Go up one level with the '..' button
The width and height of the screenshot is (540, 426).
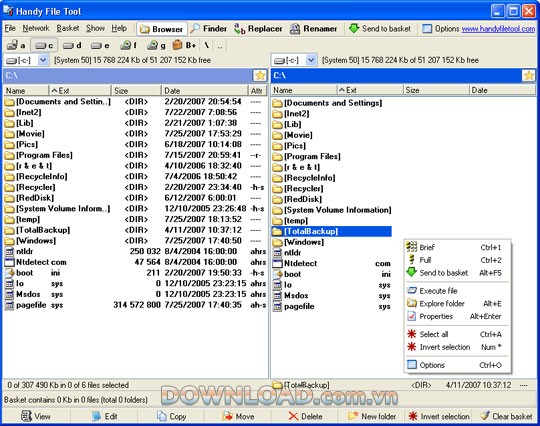[220, 45]
